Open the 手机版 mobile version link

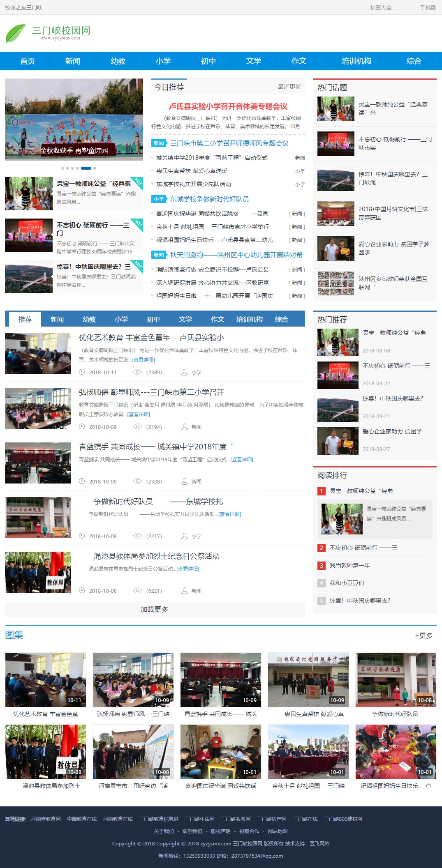click(x=428, y=7)
